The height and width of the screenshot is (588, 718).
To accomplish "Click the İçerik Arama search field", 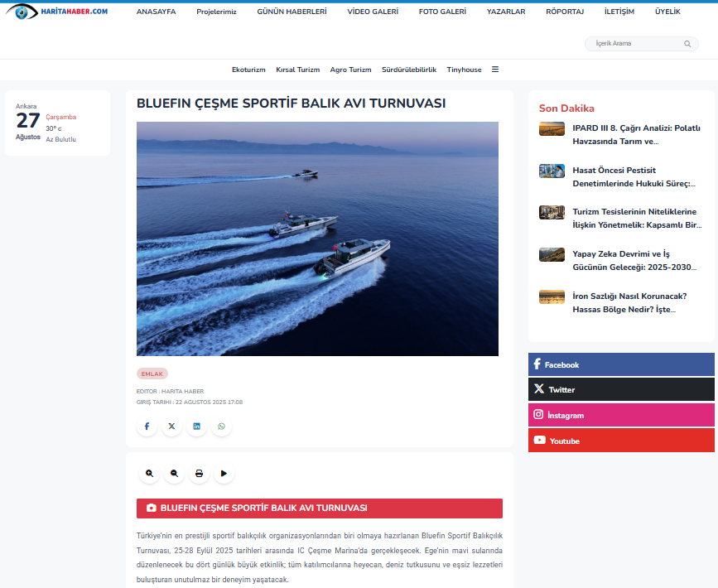I will click(634, 44).
